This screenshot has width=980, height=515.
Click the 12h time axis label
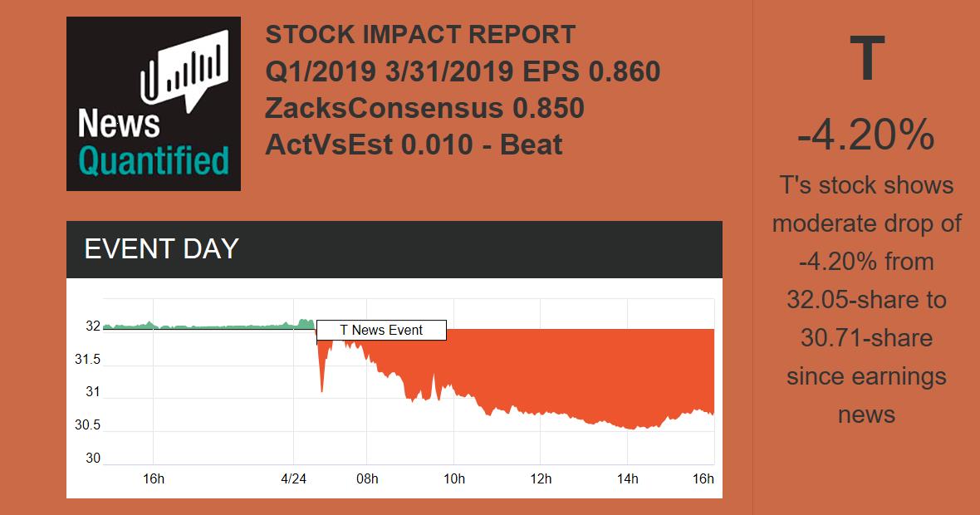pos(541,478)
